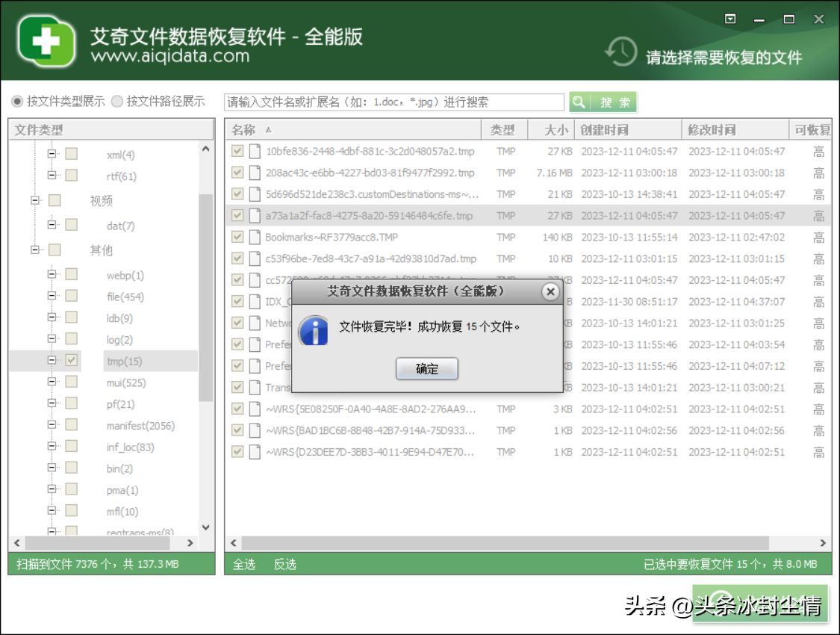Click file icon of ~WRS{BAD1BC6B file

(255, 430)
